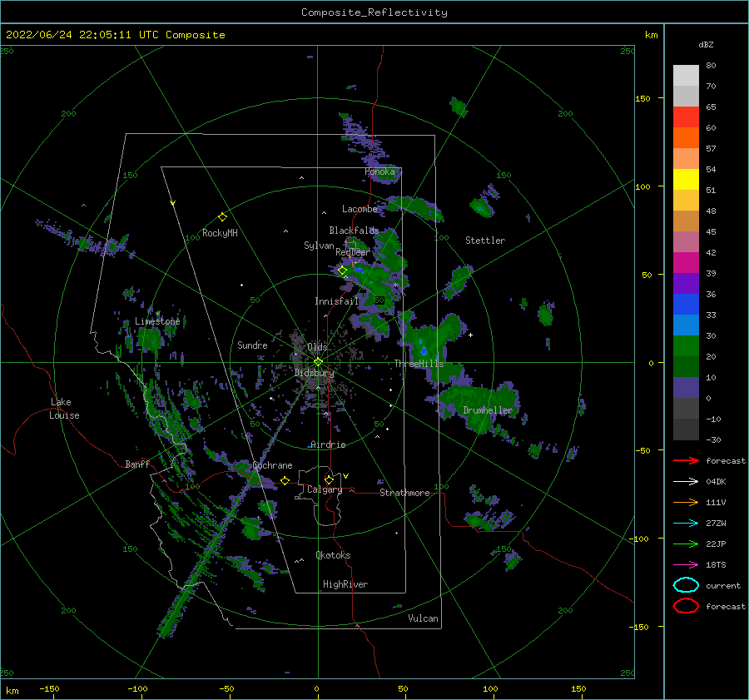Click the Drumheller label

[x=487, y=410]
